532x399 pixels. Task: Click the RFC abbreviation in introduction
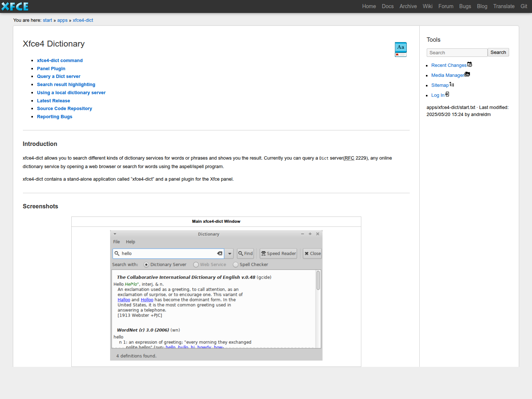[349, 158]
